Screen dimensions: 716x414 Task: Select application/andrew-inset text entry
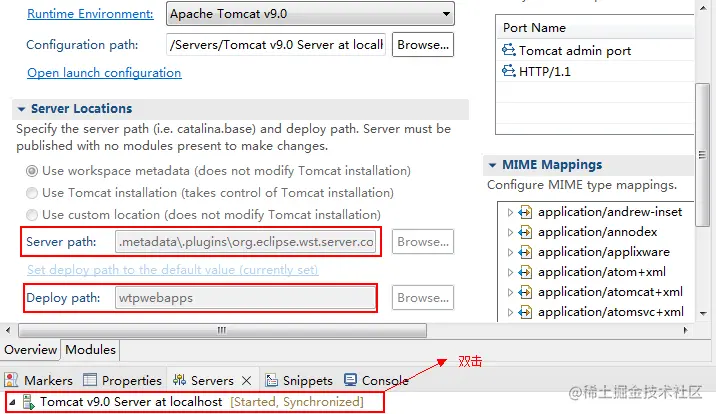coord(610,212)
